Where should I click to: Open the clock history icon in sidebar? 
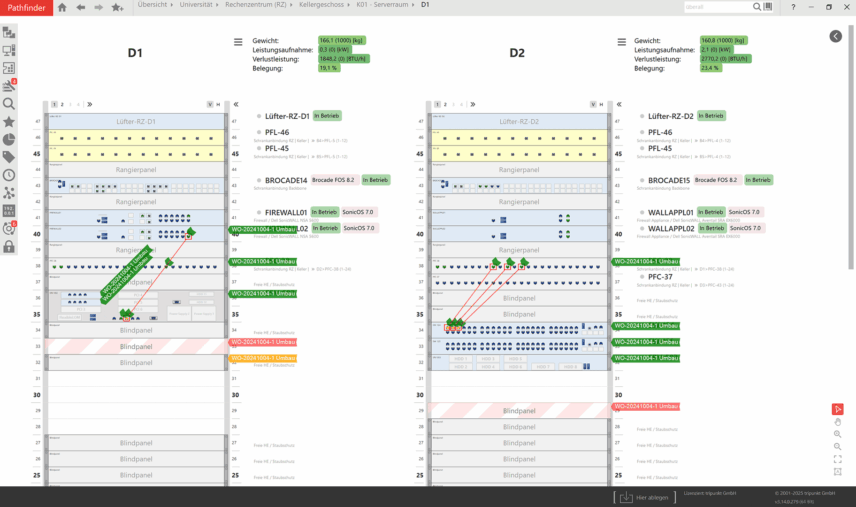pos(9,175)
